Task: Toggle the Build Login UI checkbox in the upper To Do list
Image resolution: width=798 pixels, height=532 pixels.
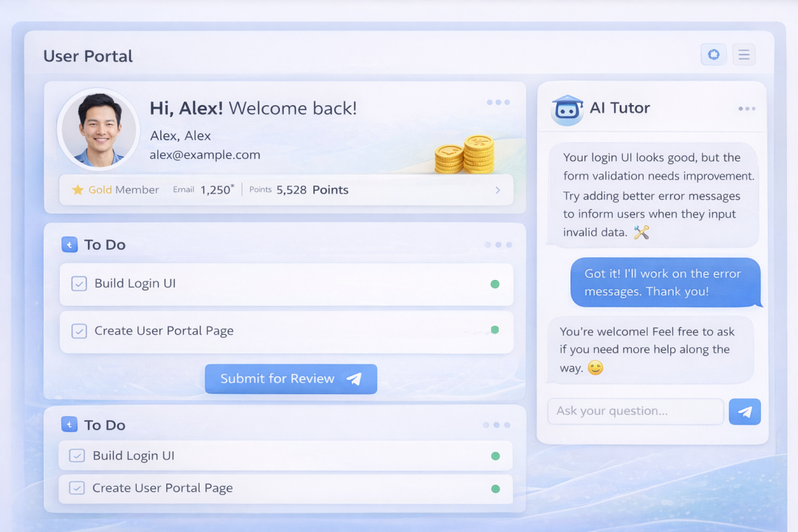Action: click(x=79, y=284)
